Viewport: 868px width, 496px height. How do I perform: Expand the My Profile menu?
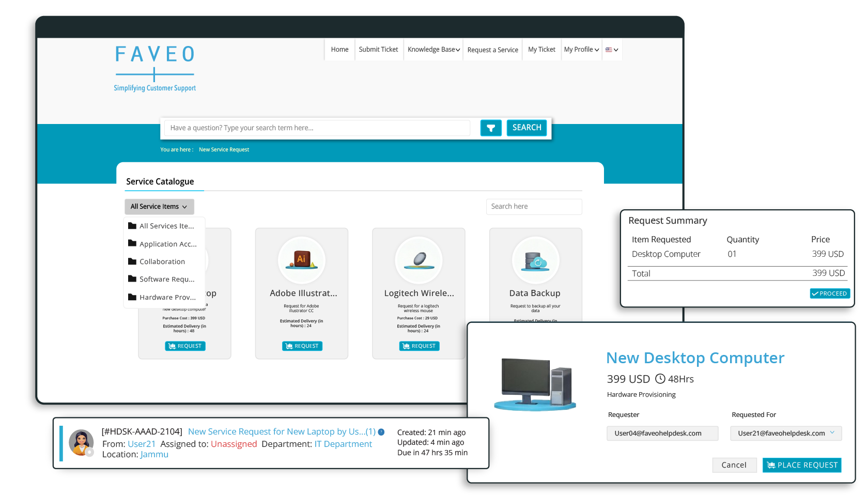click(x=581, y=50)
